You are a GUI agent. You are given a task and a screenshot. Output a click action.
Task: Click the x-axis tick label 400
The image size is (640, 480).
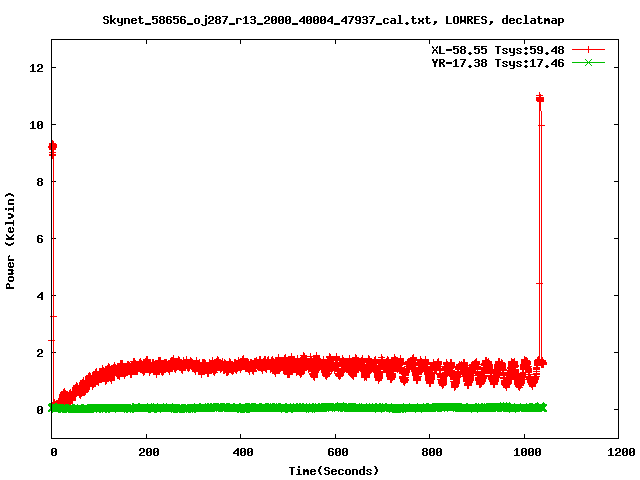(243, 452)
